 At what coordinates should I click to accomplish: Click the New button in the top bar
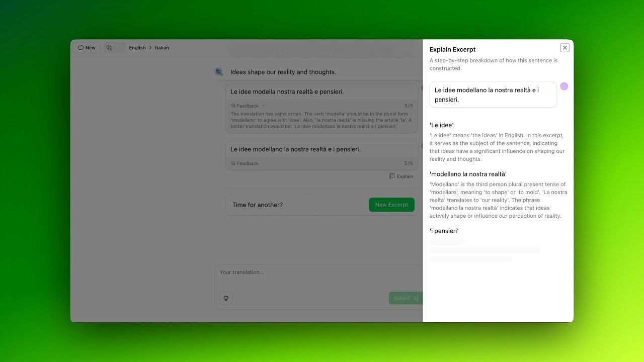87,48
